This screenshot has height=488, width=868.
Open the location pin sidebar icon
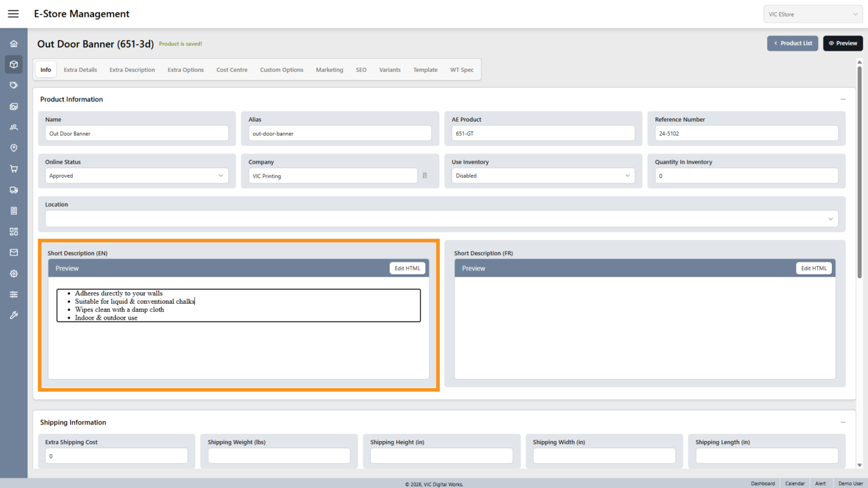(14, 148)
